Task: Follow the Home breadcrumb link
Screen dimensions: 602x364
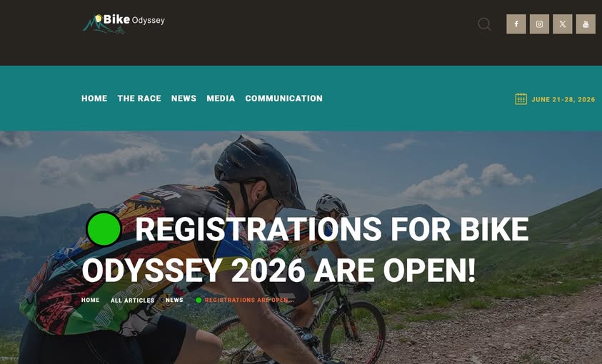Action: [x=90, y=300]
